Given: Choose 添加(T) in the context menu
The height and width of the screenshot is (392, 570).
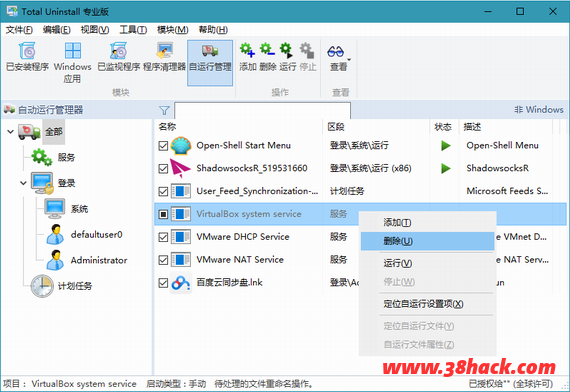Looking at the screenshot, I should point(428,222).
